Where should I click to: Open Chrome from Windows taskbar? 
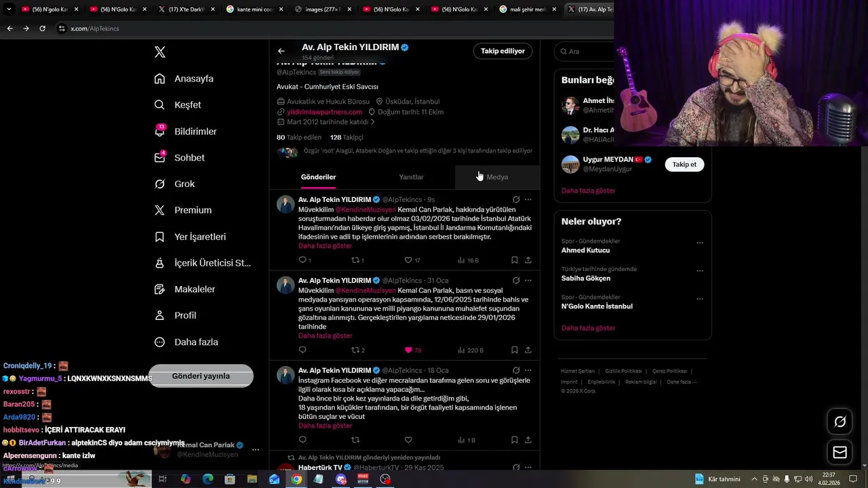click(x=296, y=479)
